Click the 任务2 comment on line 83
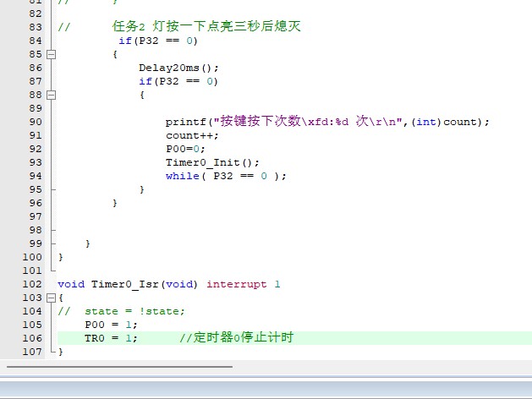This screenshot has height=399, width=532. 206,27
